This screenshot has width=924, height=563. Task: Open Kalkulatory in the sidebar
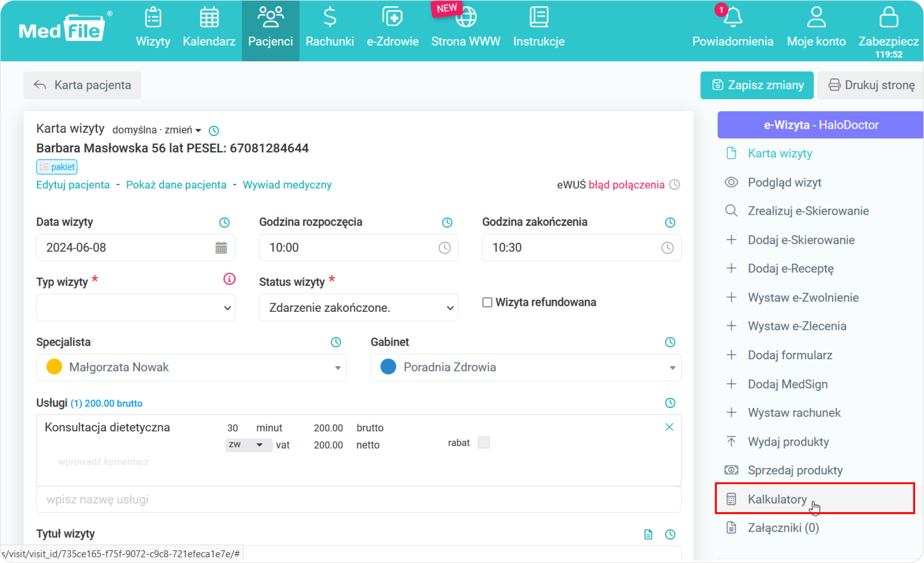click(x=815, y=499)
